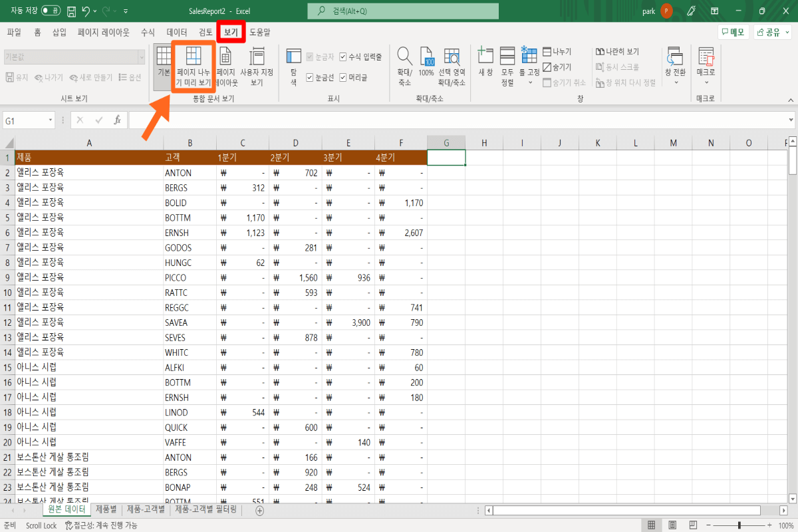Open Ribbon Display Options icon
The image size is (798, 532).
pos(714,11)
